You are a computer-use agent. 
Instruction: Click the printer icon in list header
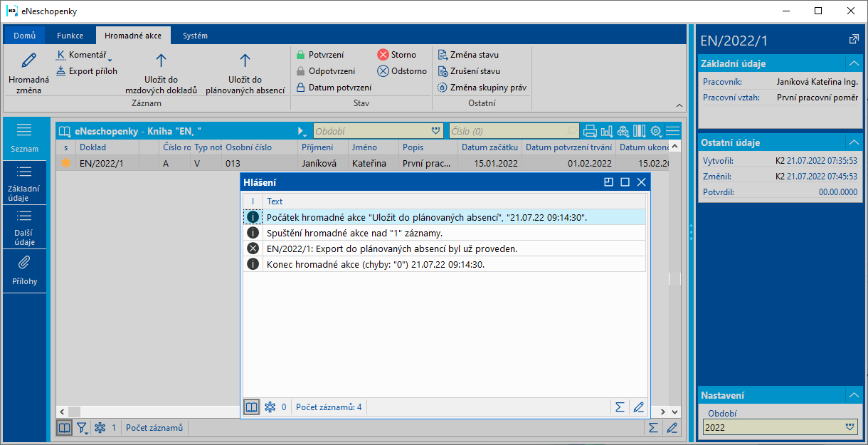tap(589, 131)
